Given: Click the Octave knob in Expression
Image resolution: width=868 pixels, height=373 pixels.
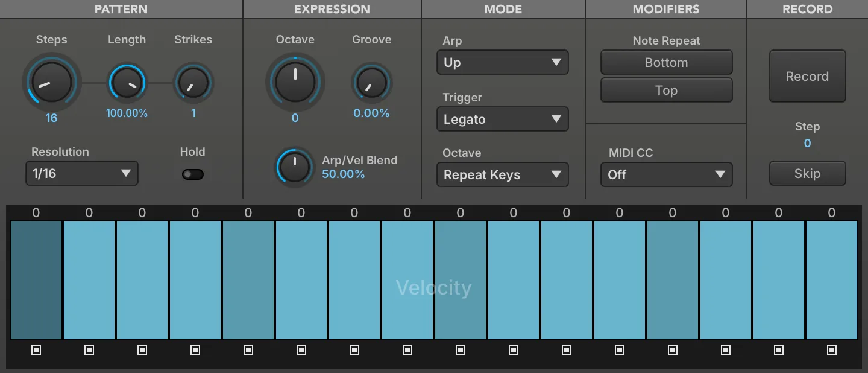Looking at the screenshot, I should click(x=295, y=81).
